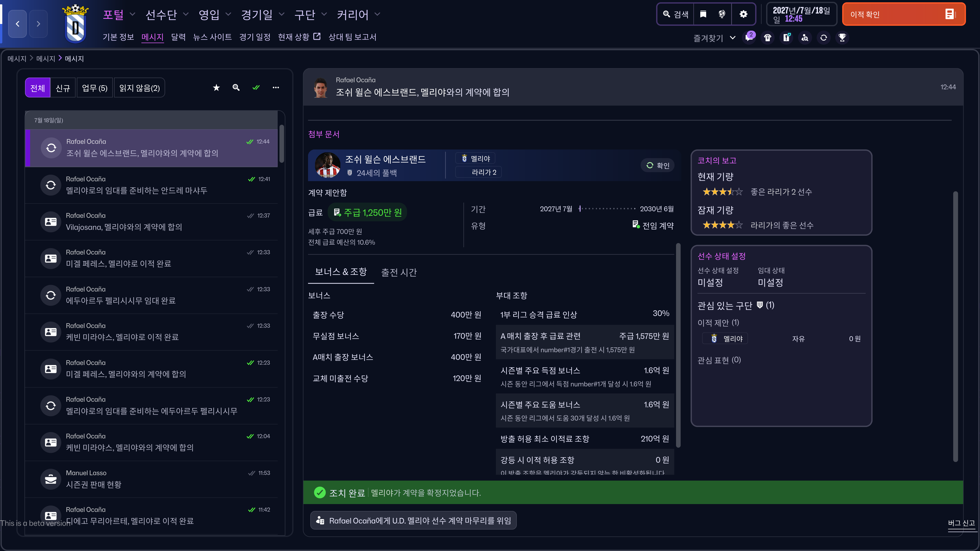Open the player search shortcut icon

pyautogui.click(x=805, y=38)
